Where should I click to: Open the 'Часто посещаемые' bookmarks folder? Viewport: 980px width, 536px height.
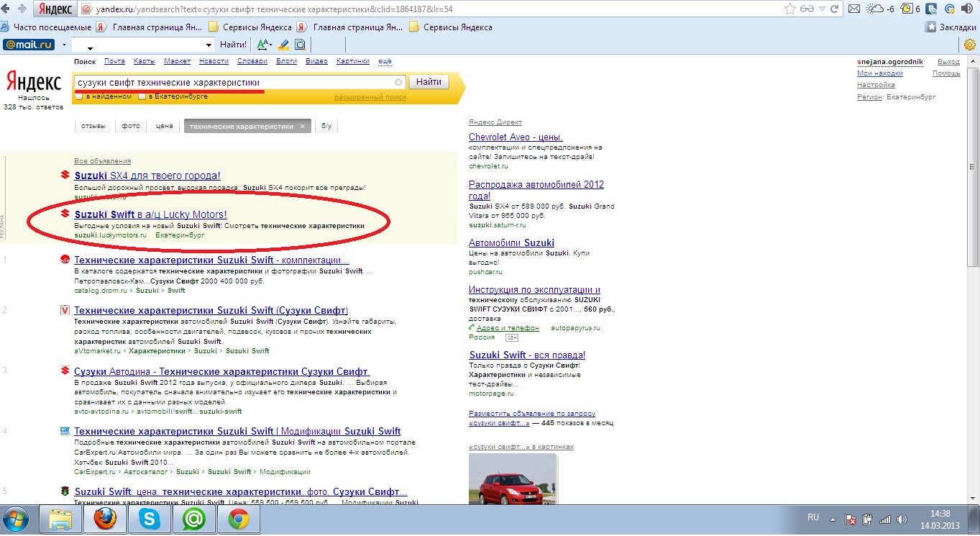coord(47,27)
